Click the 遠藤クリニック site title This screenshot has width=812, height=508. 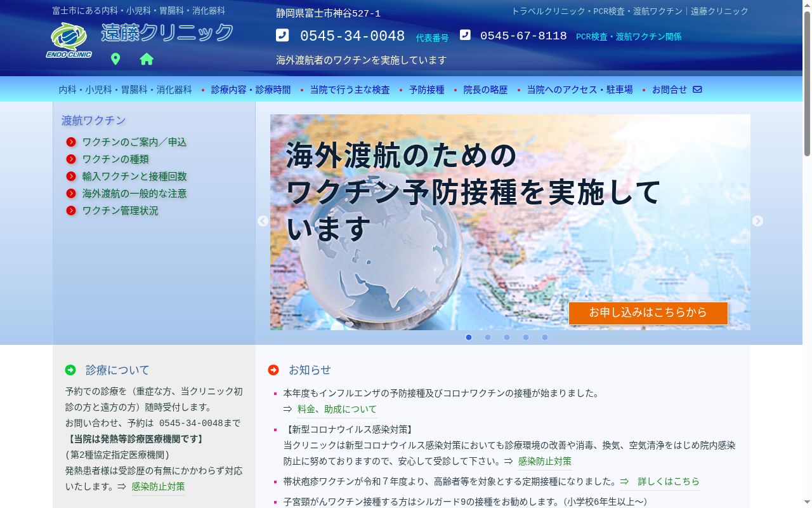pos(167,32)
